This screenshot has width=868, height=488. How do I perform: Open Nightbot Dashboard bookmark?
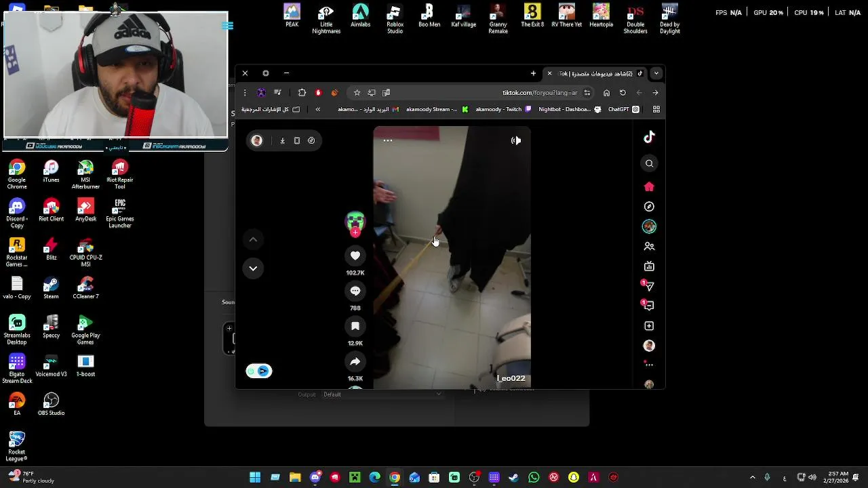pyautogui.click(x=569, y=109)
